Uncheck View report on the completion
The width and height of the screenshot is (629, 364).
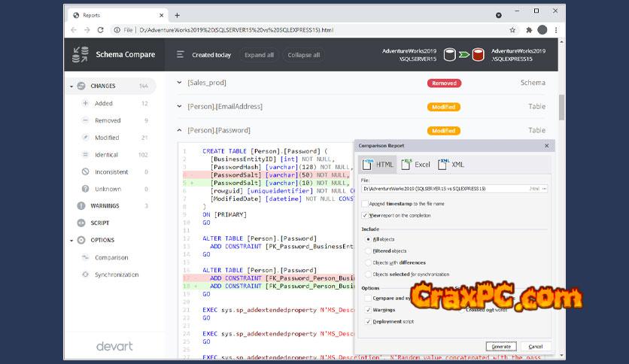[x=365, y=215]
